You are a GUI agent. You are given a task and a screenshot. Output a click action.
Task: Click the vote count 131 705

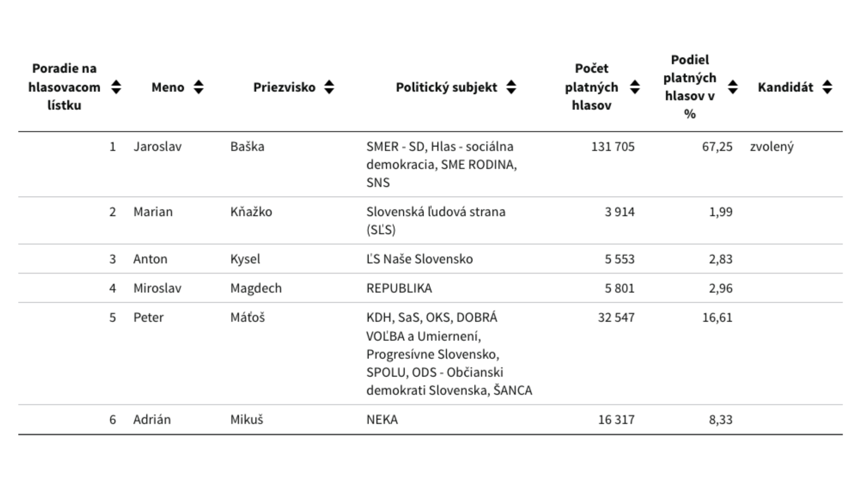click(613, 146)
